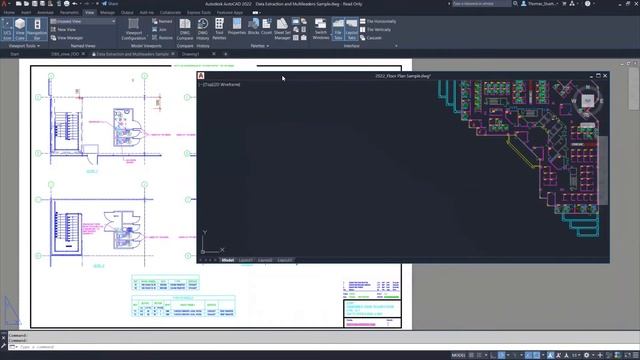Viewport: 640px width, 360px height.
Task: Expand the Palettes panel dropdown
Action: point(260,46)
